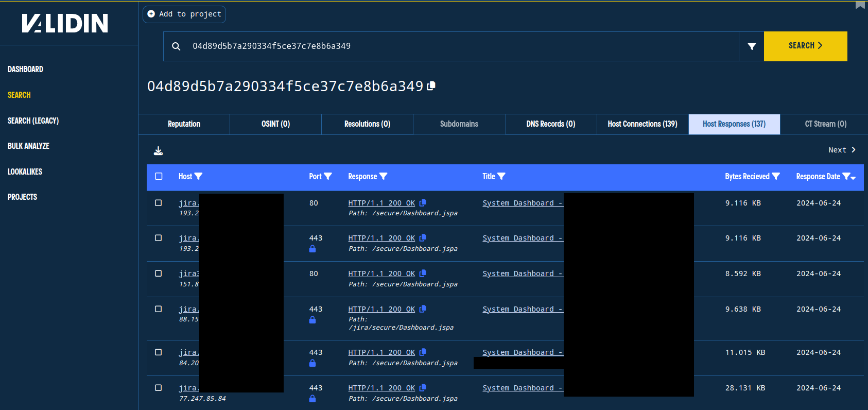Click the 28.131 KB bytes value

pos(745,388)
